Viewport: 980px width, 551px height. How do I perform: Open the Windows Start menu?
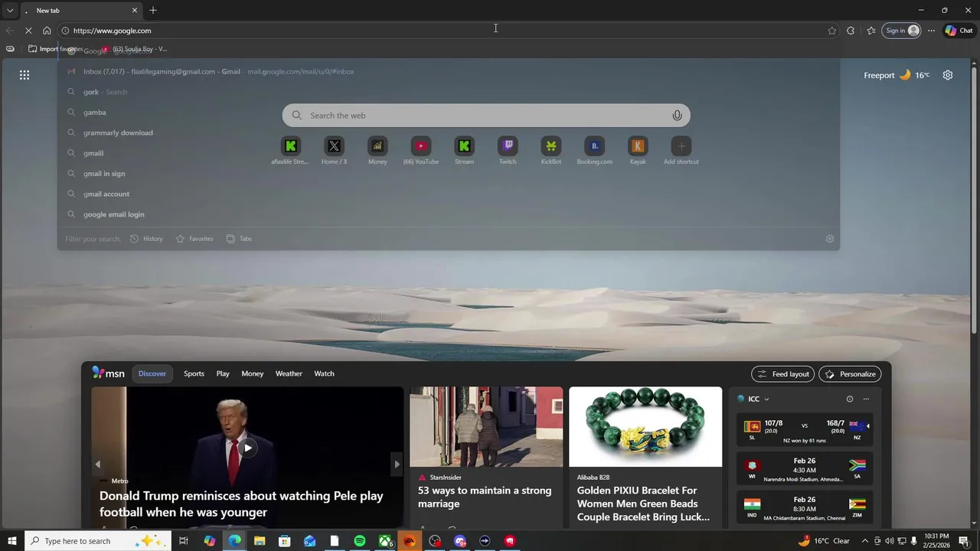tap(11, 541)
